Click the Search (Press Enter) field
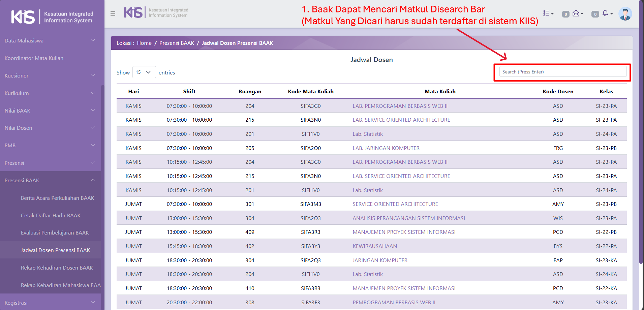The image size is (644, 310). 562,72
